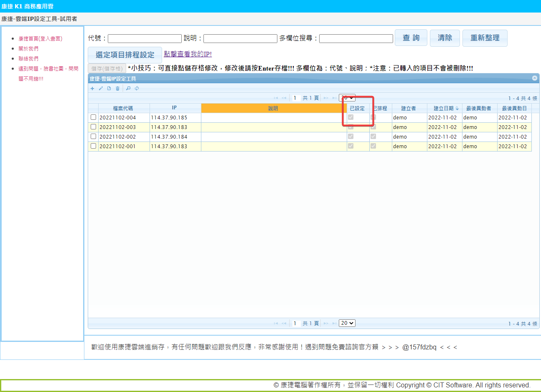The image size is (541, 392).
Task: Click the 查詢 search button
Action: [411, 38]
